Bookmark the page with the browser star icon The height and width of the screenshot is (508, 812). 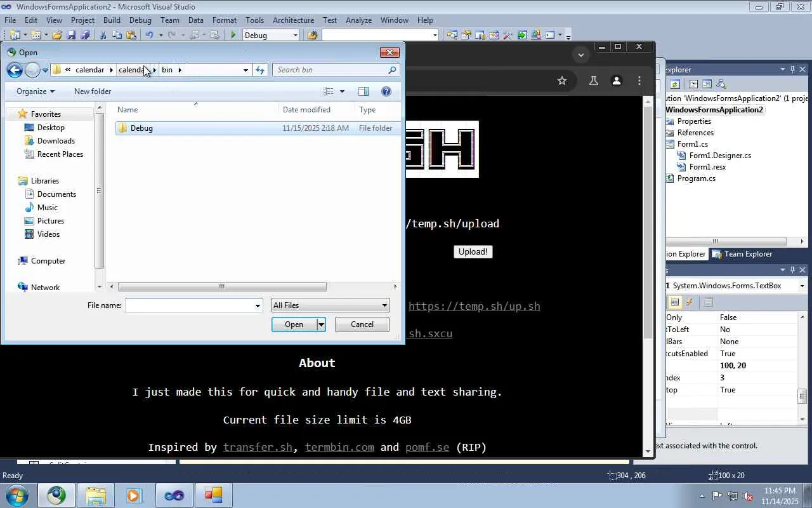562,81
